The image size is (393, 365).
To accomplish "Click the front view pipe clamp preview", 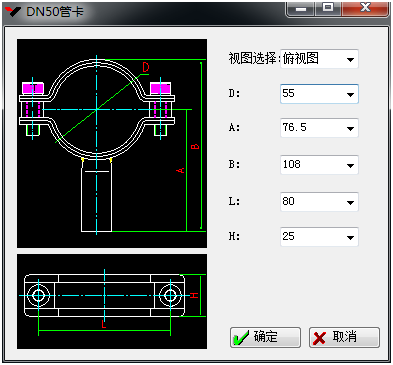I will (x=112, y=144).
